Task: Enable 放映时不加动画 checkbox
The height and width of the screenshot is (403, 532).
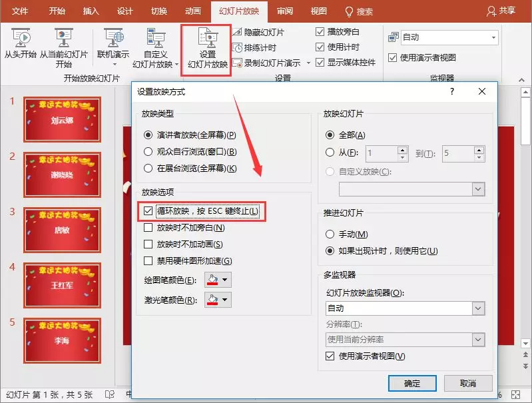Action: (x=148, y=244)
